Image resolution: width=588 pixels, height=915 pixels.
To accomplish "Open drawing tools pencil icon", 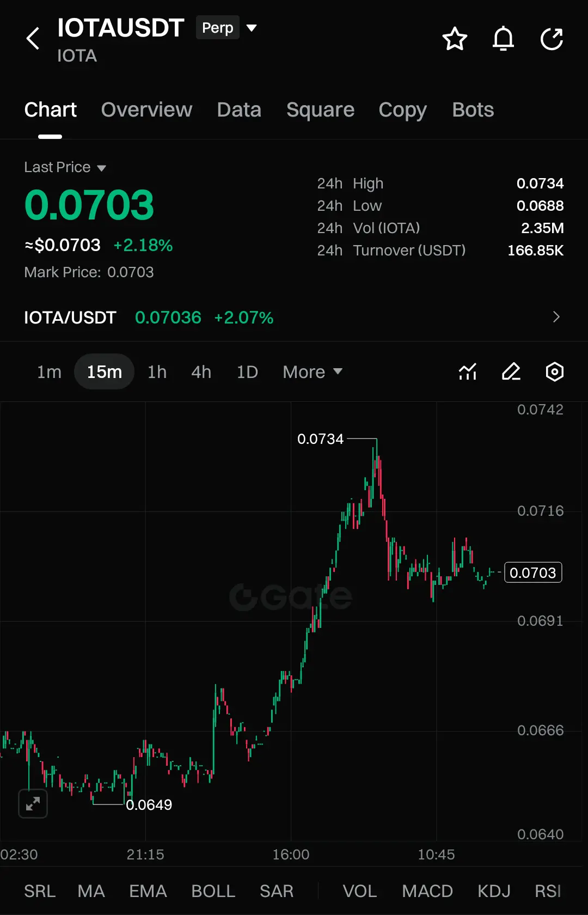I will [511, 371].
